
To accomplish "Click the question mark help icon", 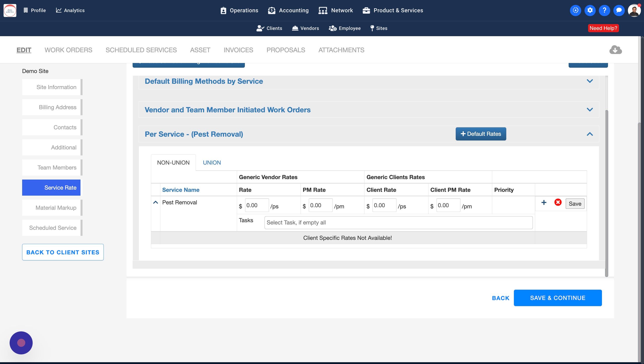I will [x=604, y=10].
